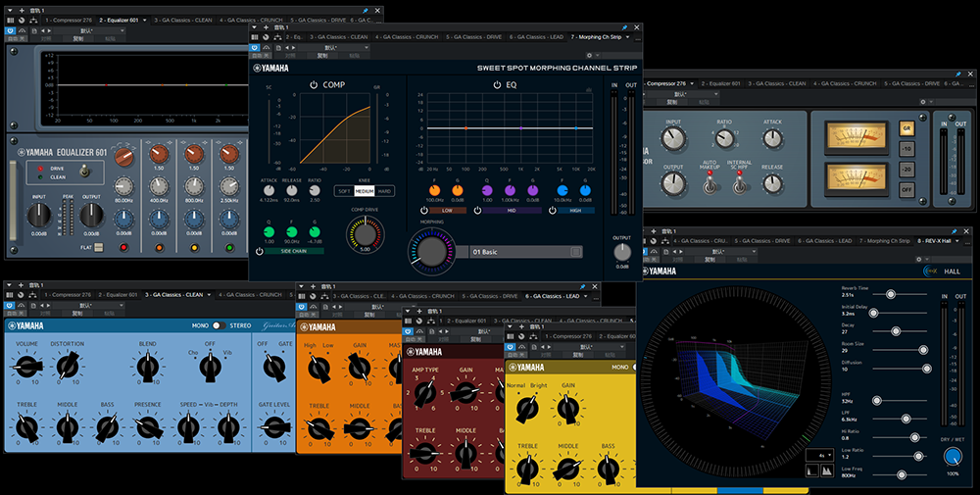Click the pin icon on the Morphing Channel Strip window
The image size is (980, 495).
point(623,27)
